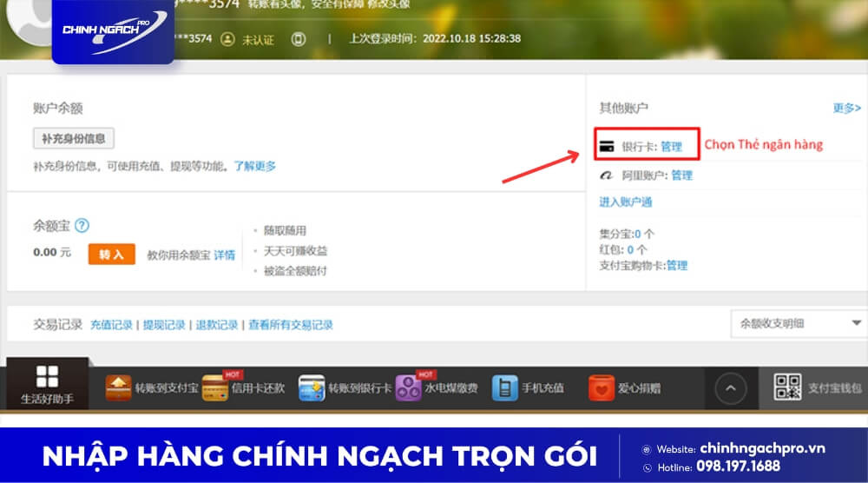Click the 信用卡还款 label in the bottom bar

(x=258, y=388)
